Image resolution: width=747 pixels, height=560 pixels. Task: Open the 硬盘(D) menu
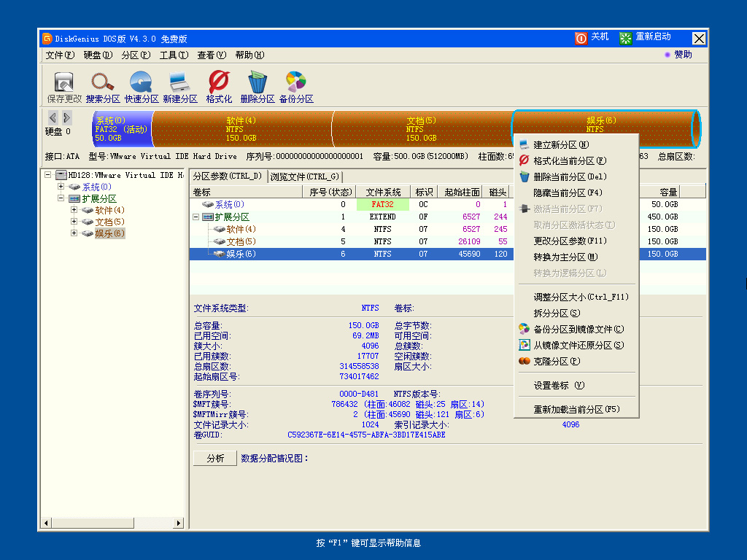pos(98,55)
